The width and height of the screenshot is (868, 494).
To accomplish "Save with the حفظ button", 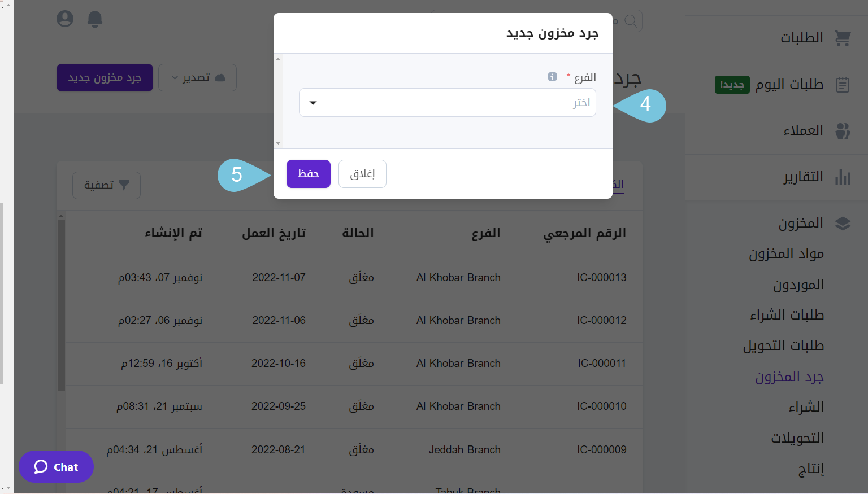I will [308, 174].
